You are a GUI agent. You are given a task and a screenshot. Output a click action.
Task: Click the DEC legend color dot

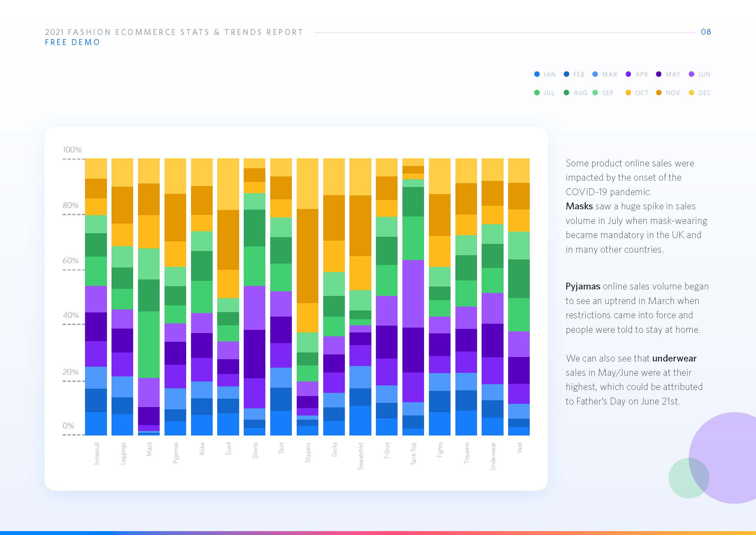[x=692, y=93]
